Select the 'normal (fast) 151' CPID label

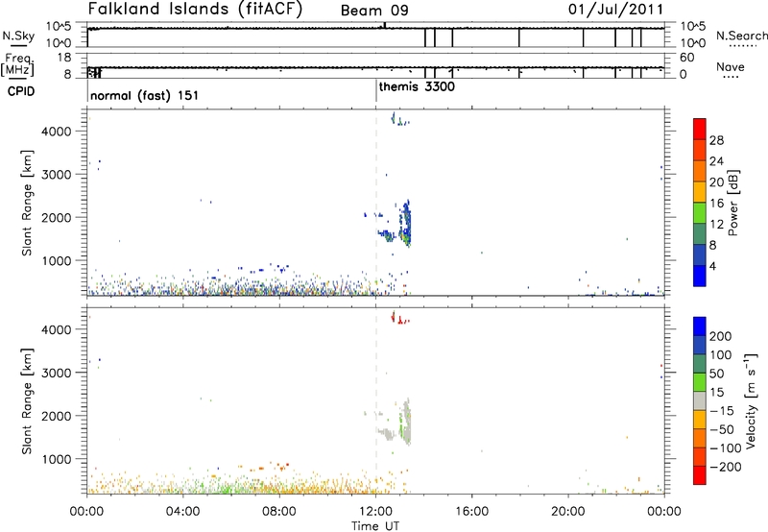[x=145, y=95]
